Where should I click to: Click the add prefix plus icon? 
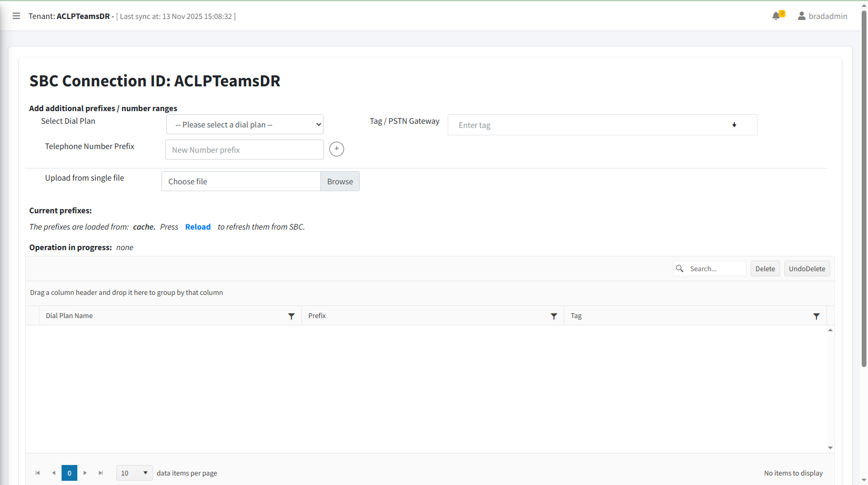(x=337, y=149)
